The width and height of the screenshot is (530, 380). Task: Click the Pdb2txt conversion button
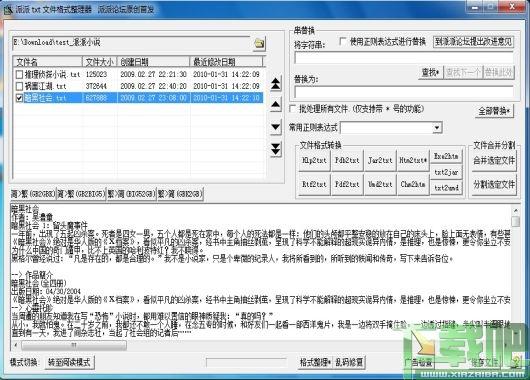pyautogui.click(x=347, y=160)
